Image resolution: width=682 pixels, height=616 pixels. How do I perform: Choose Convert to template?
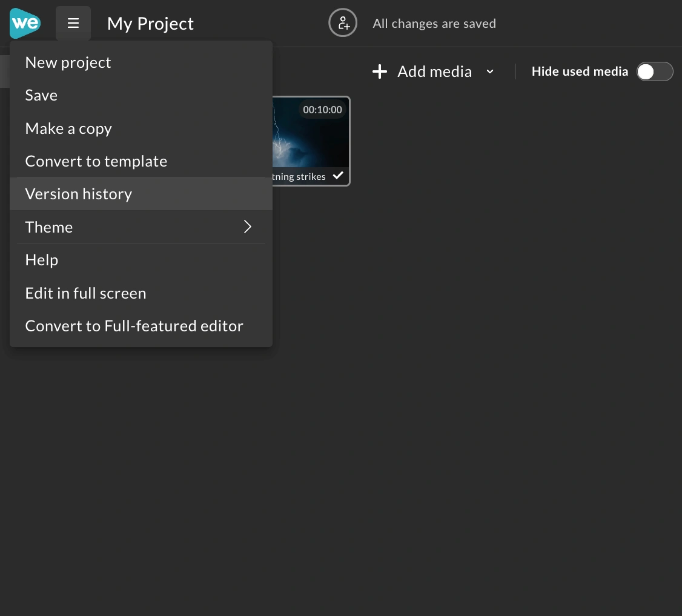click(141, 161)
